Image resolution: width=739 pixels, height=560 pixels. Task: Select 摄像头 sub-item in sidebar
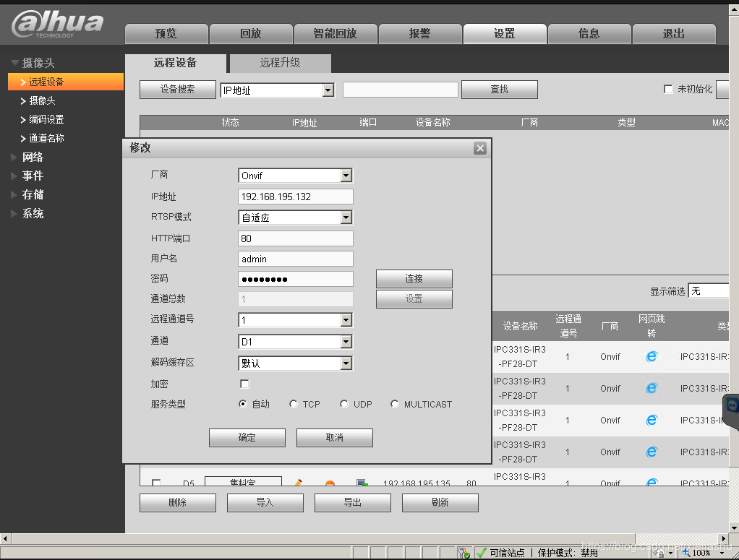click(42, 100)
